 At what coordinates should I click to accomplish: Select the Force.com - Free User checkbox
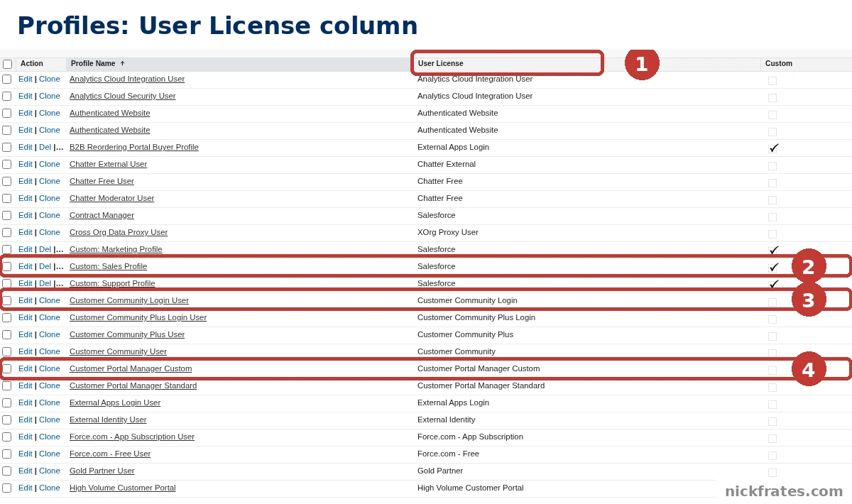pos(6,454)
